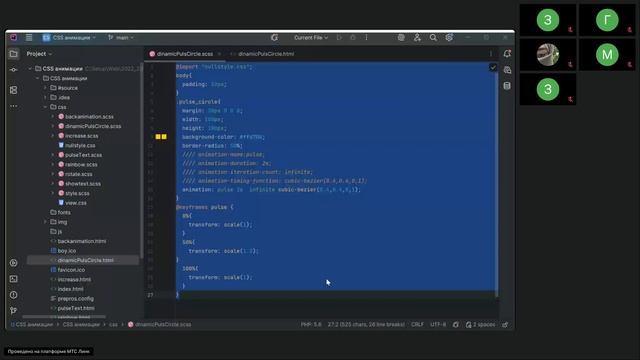
Task: Open Search Everywhere magnifier
Action: coord(433,38)
